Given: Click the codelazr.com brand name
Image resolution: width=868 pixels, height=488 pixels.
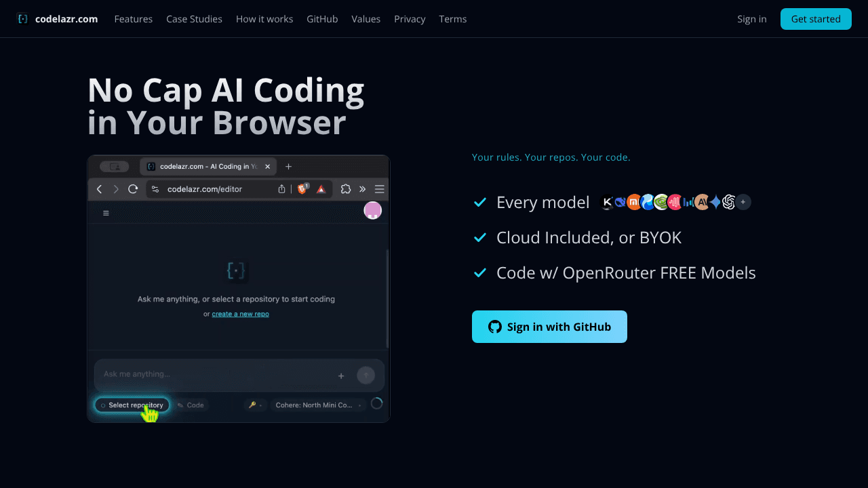Looking at the screenshot, I should click(66, 19).
